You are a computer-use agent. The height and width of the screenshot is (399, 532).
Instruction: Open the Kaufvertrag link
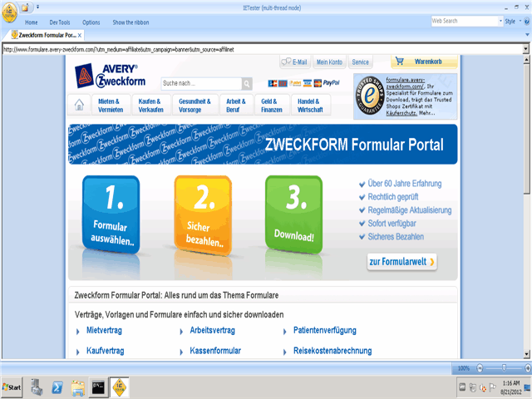[106, 351]
